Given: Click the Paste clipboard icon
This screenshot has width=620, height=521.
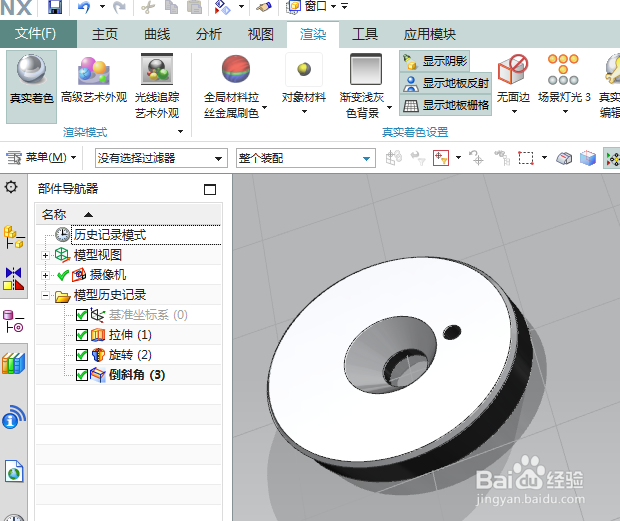Looking at the screenshot, I should point(194,7).
